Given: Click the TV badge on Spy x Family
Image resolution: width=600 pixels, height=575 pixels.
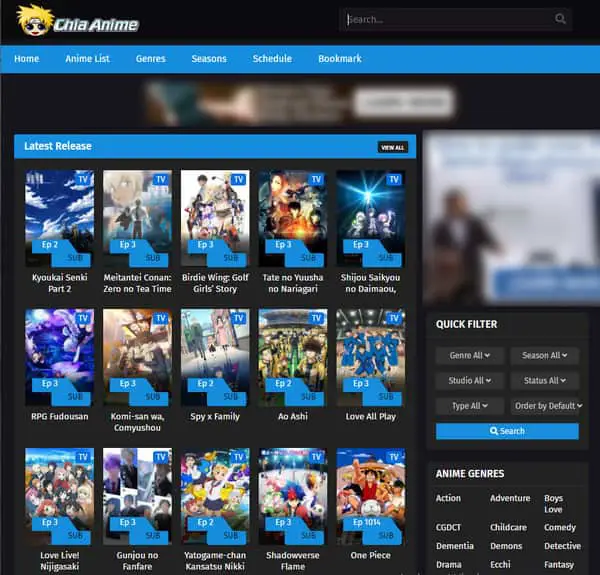Looking at the screenshot, I should coord(239,318).
